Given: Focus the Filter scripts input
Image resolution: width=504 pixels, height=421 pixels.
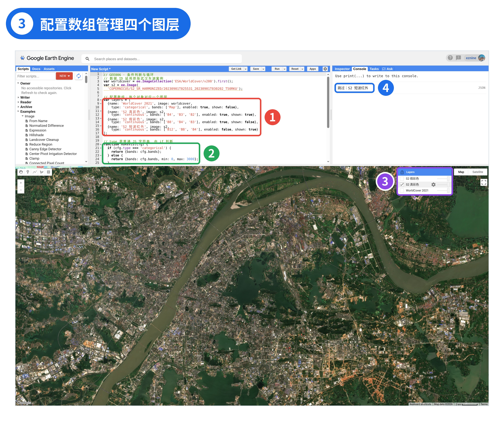Looking at the screenshot, I should pyautogui.click(x=36, y=76).
